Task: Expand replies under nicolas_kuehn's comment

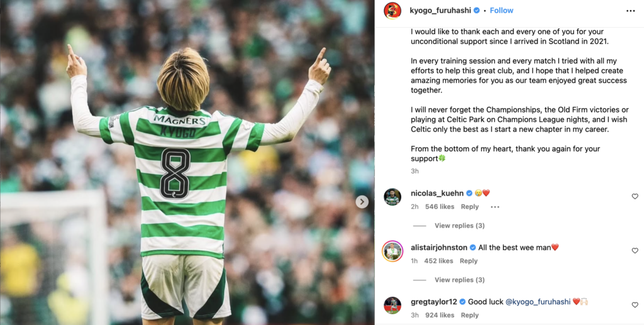Action: (x=460, y=226)
